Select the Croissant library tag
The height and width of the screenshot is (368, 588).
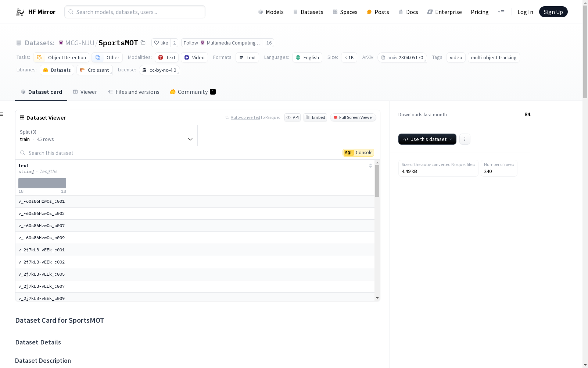point(94,70)
